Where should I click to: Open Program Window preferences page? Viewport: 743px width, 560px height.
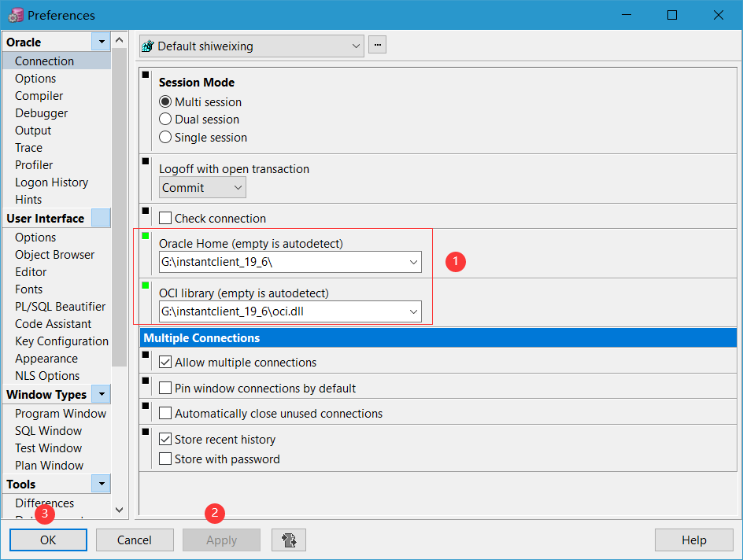(61, 413)
